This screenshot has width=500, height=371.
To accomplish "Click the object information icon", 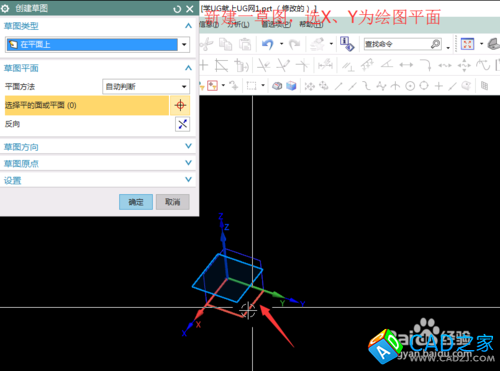I will tap(346, 44).
